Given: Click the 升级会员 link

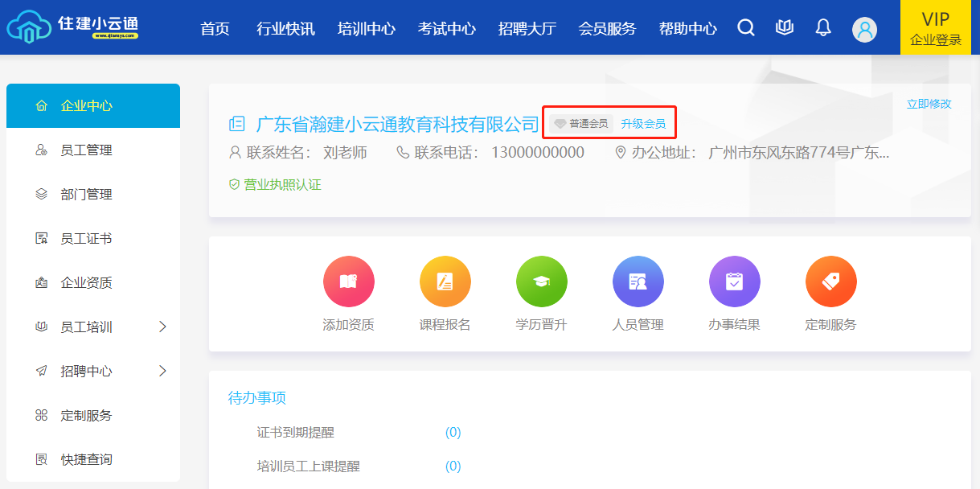Looking at the screenshot, I should tap(643, 124).
